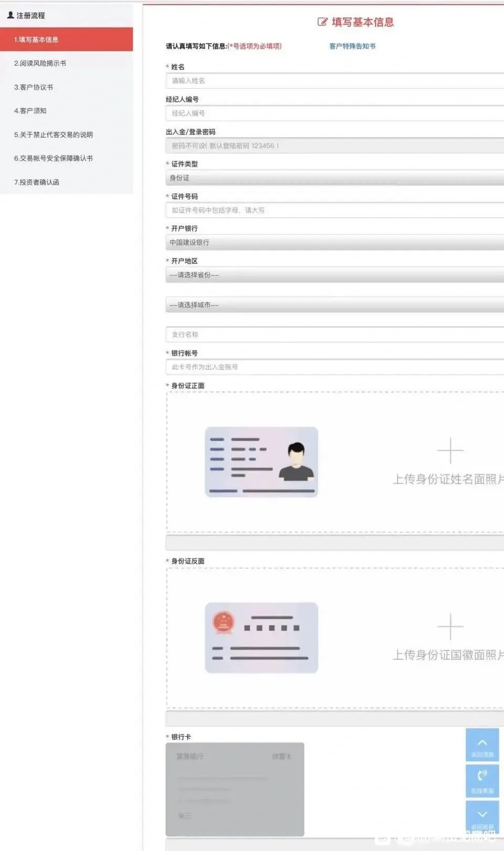The width and height of the screenshot is (504, 851).
Task: Open the 请选择城市 dropdown
Action: click(335, 305)
